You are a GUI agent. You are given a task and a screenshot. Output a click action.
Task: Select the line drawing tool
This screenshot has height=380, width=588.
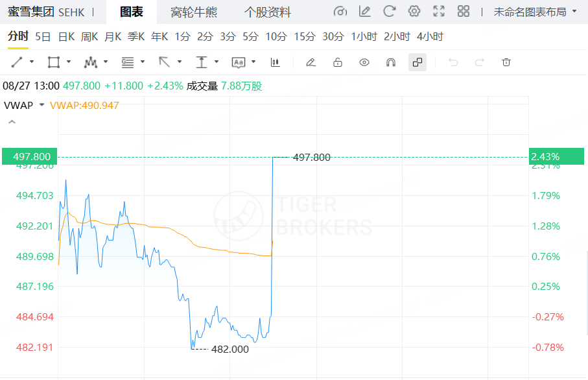pyautogui.click(x=17, y=62)
